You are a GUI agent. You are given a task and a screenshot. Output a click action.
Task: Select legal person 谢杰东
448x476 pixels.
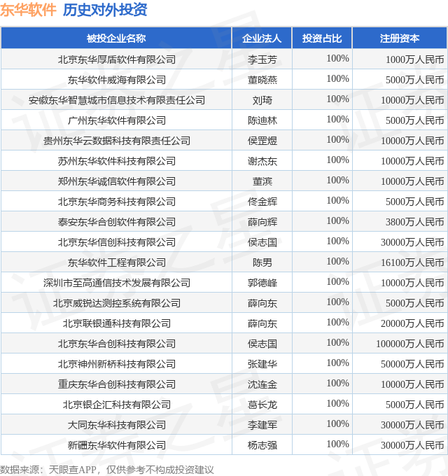[x=262, y=161]
